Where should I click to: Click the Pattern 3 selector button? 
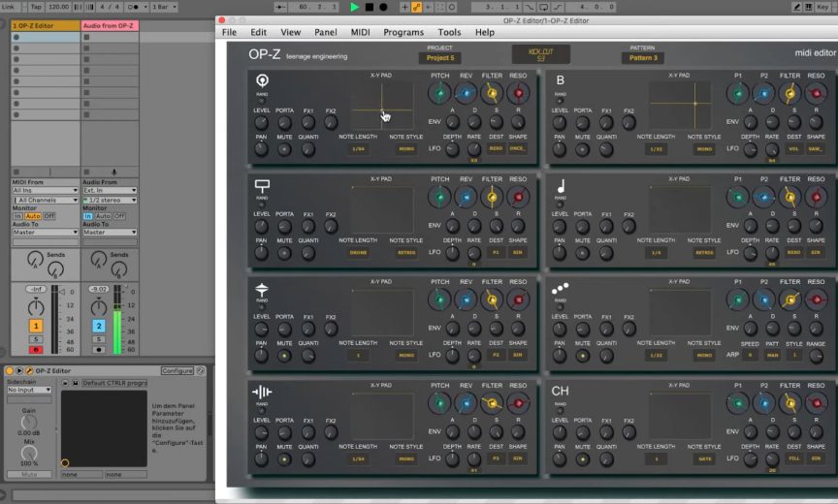(642, 58)
